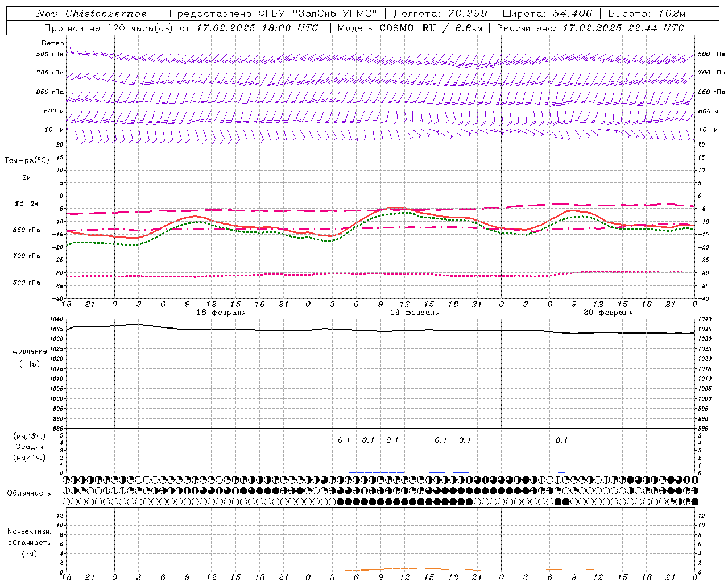The height and width of the screenshot is (582, 728).
Task: Click the (мм/1ч.) precipitation unit label
Action: 30,458
